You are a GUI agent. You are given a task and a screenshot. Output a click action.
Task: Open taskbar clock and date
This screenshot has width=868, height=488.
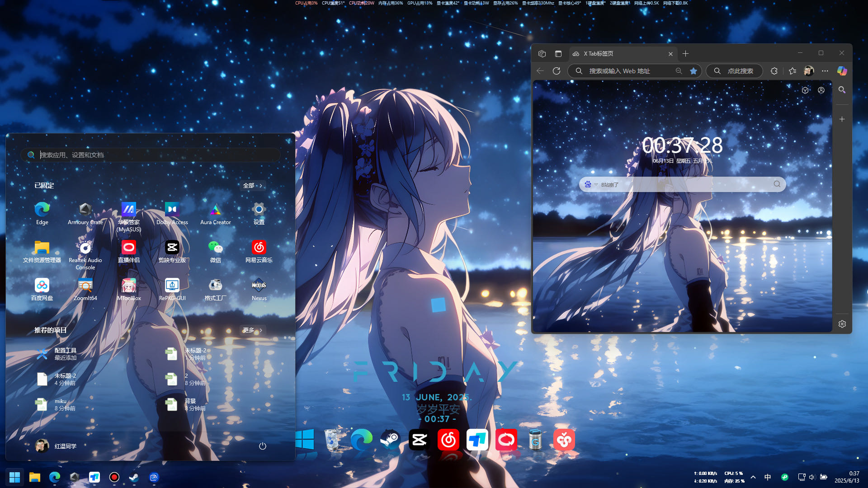(847, 477)
